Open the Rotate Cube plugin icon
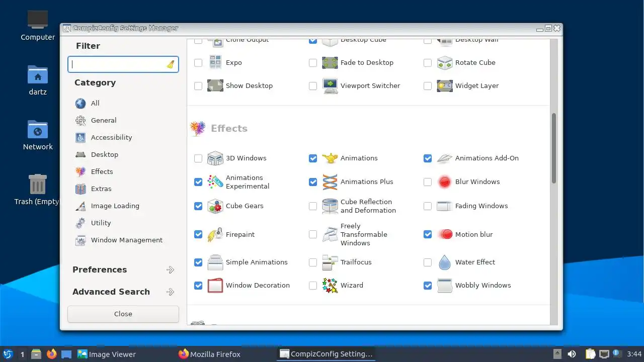This screenshot has height=362, width=644. [x=445, y=63]
